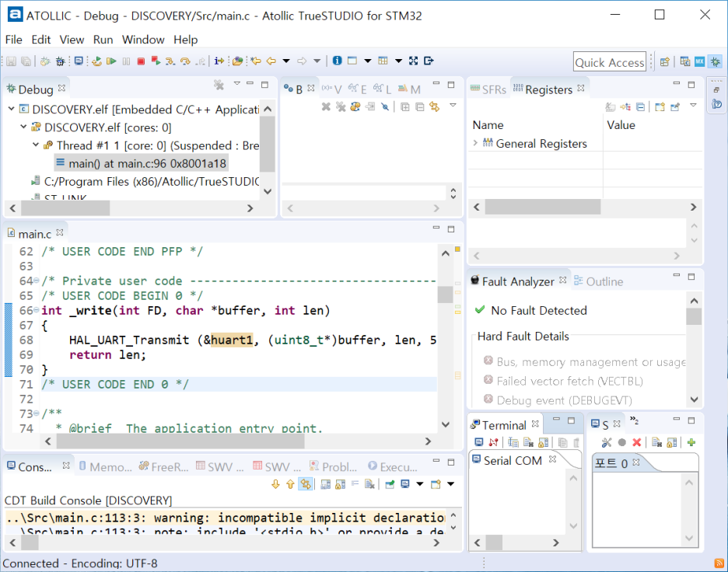Switch to the FreeRTOS tab
The height and width of the screenshot is (572, 728).
coord(164,466)
